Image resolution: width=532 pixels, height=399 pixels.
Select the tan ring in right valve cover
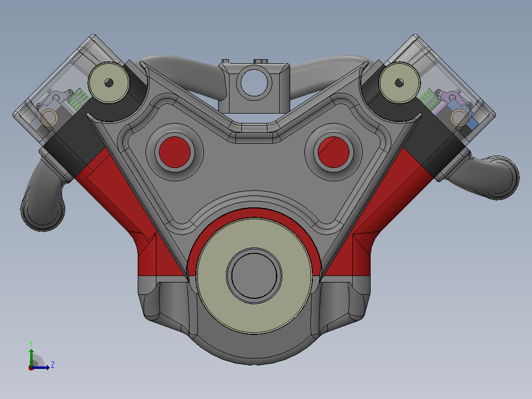459,118
